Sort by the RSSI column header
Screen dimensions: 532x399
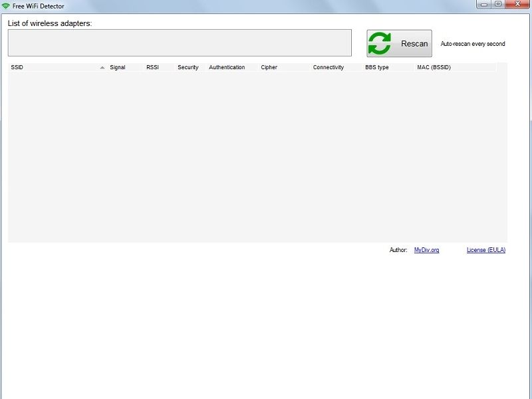[x=159, y=67]
